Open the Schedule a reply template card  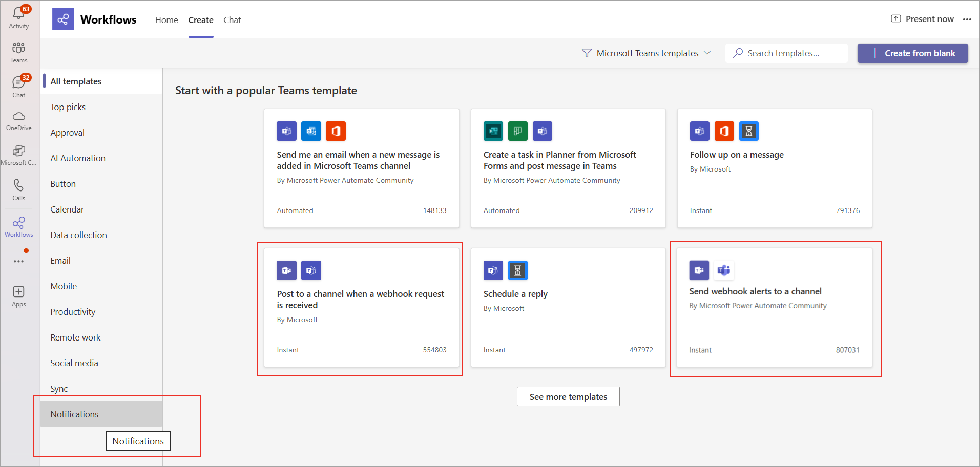click(x=568, y=308)
